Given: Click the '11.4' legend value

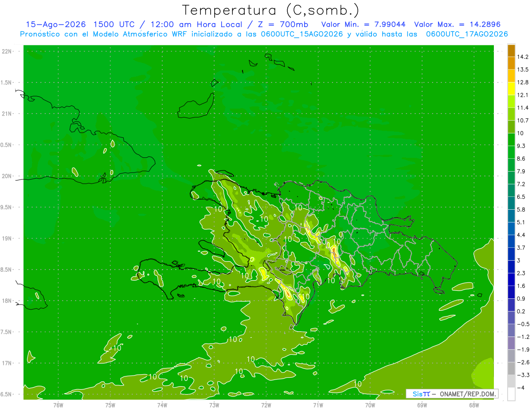Looking at the screenshot, I should click(522, 108).
